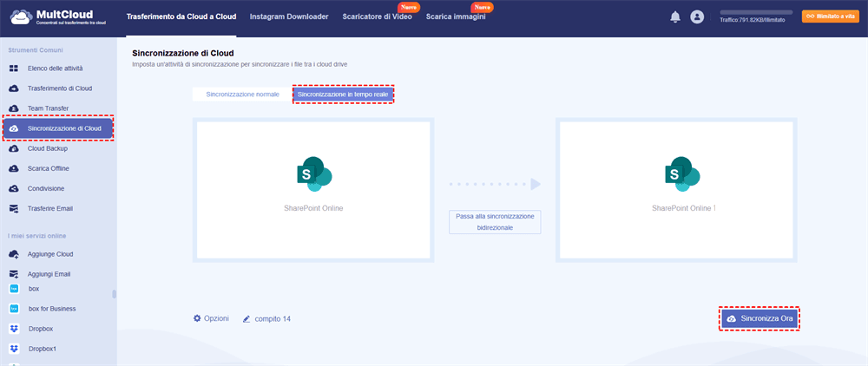Click the Aggiungi Email icon
The width and height of the screenshot is (868, 366).
click(x=14, y=274)
